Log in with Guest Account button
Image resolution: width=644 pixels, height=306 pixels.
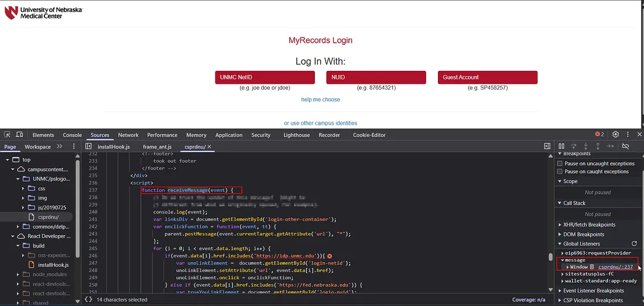pyautogui.click(x=488, y=77)
